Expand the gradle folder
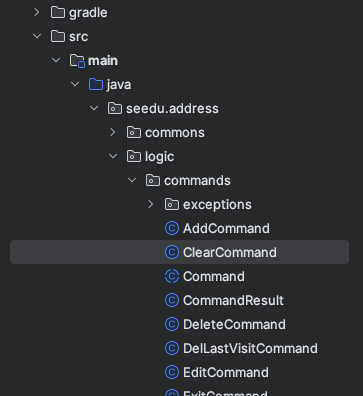Viewport: 363px width, 396px height. point(37,12)
